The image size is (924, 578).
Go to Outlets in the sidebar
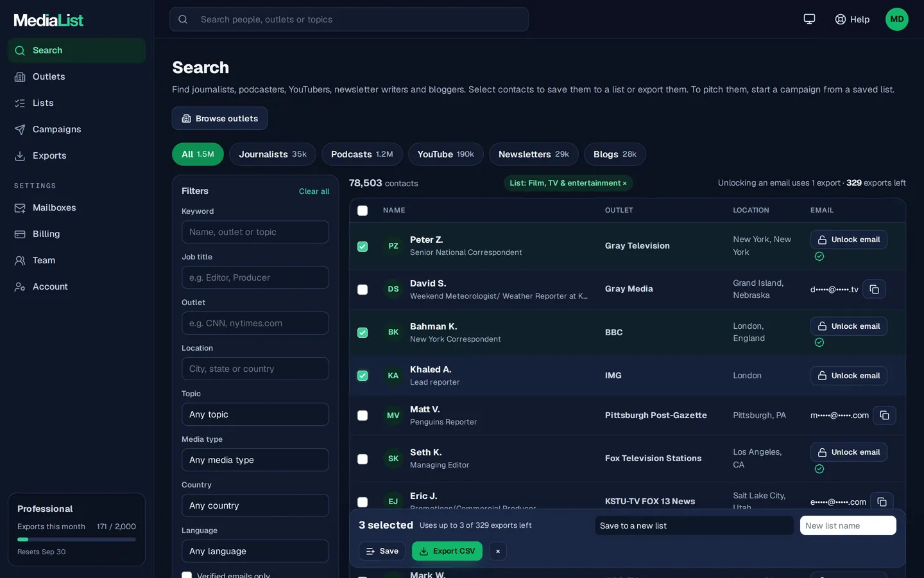click(x=76, y=76)
